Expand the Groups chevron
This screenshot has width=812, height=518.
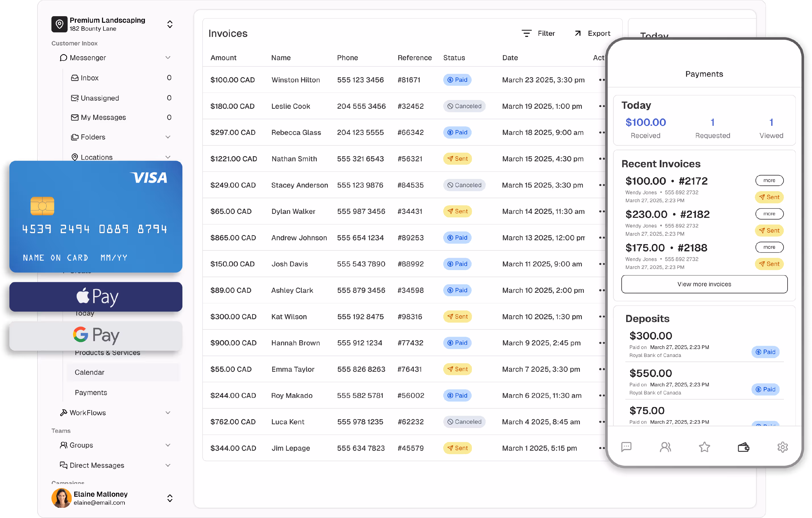coord(168,445)
